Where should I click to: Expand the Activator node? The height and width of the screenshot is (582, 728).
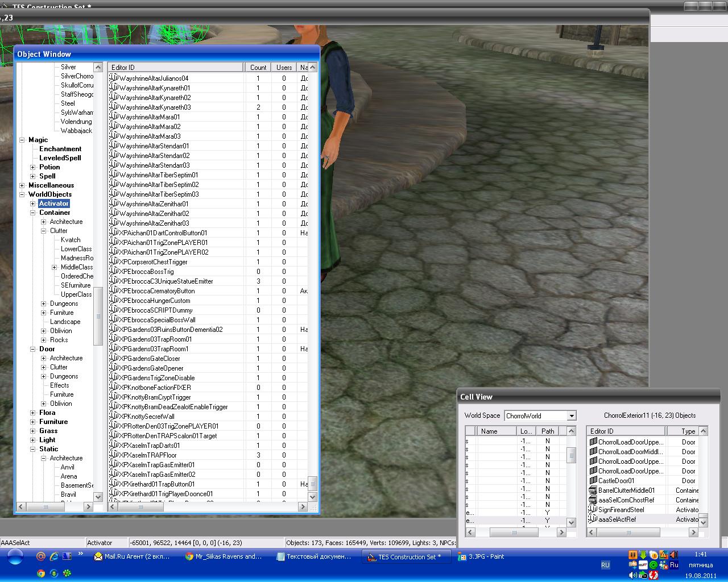coord(33,203)
